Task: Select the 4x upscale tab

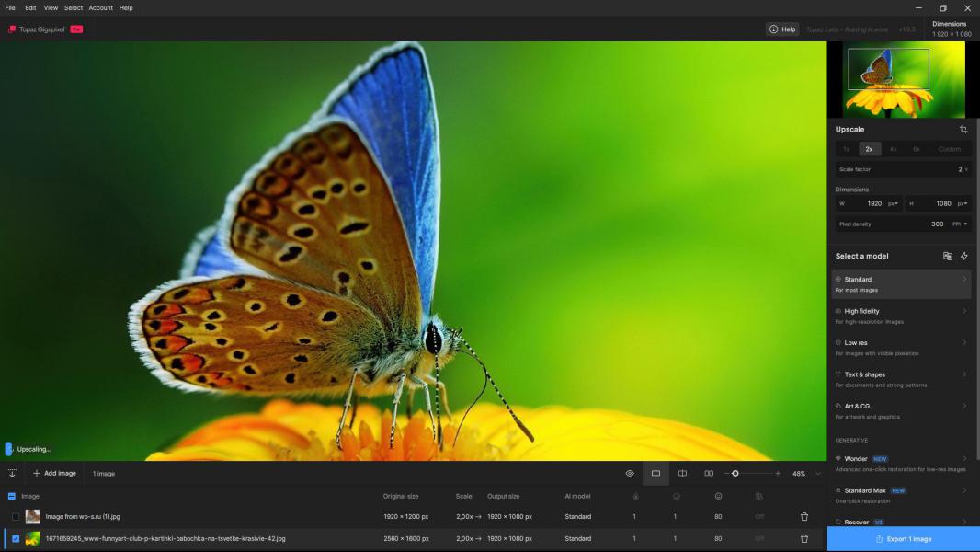Action: pyautogui.click(x=893, y=149)
